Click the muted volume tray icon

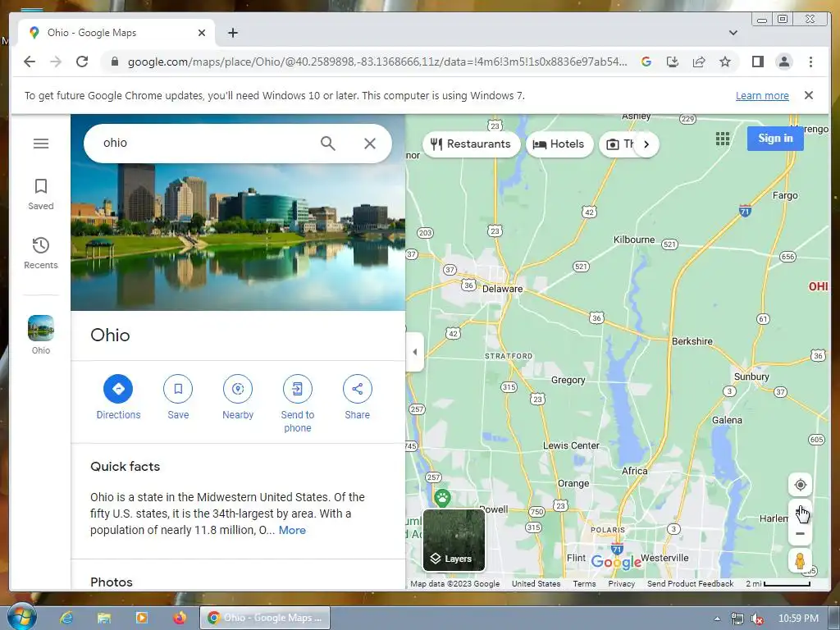757,619
